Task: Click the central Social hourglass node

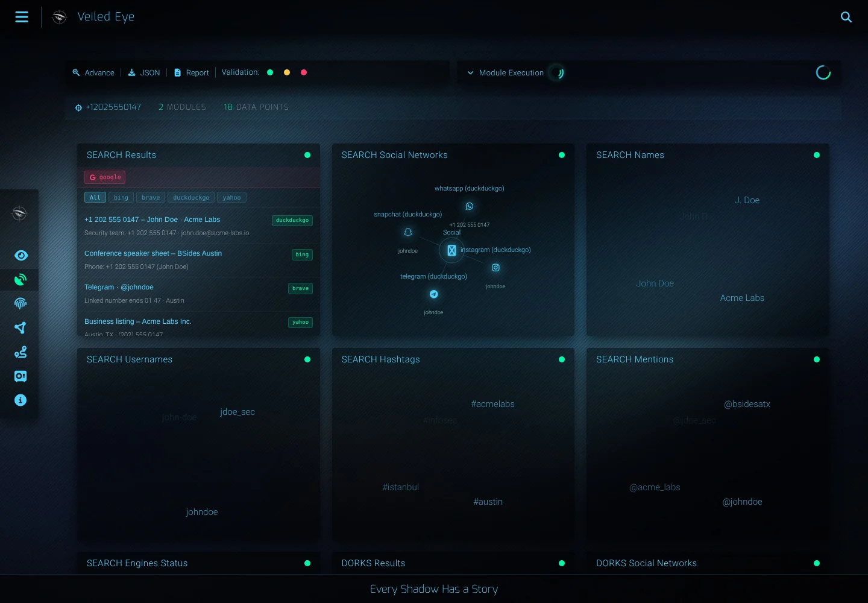Action: click(x=451, y=250)
